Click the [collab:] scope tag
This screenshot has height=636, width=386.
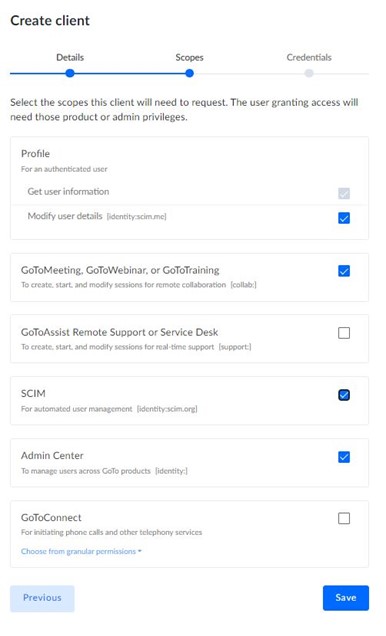point(243,285)
